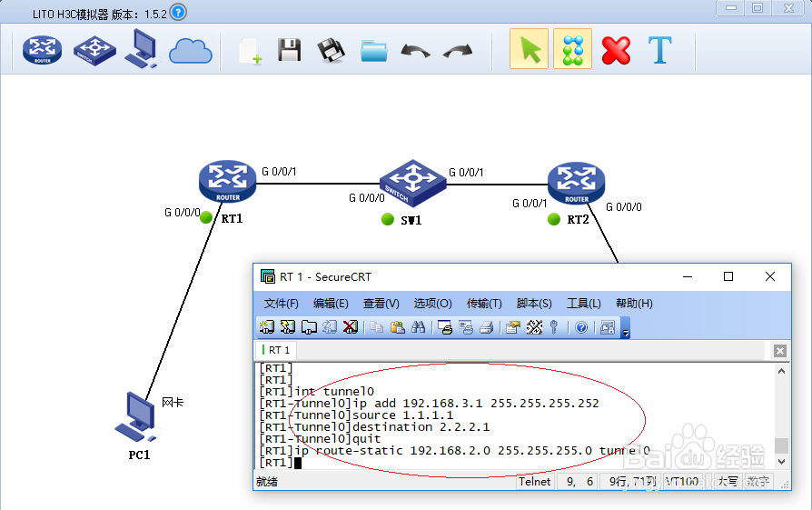Close the RT 1 tab with gray X
This screenshot has height=510, width=812.
click(x=780, y=351)
